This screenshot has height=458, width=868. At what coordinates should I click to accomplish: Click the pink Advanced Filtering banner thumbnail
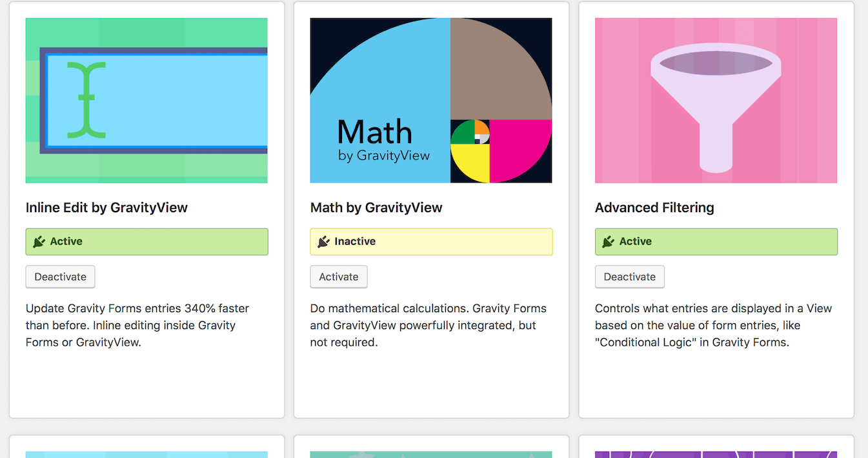716,101
